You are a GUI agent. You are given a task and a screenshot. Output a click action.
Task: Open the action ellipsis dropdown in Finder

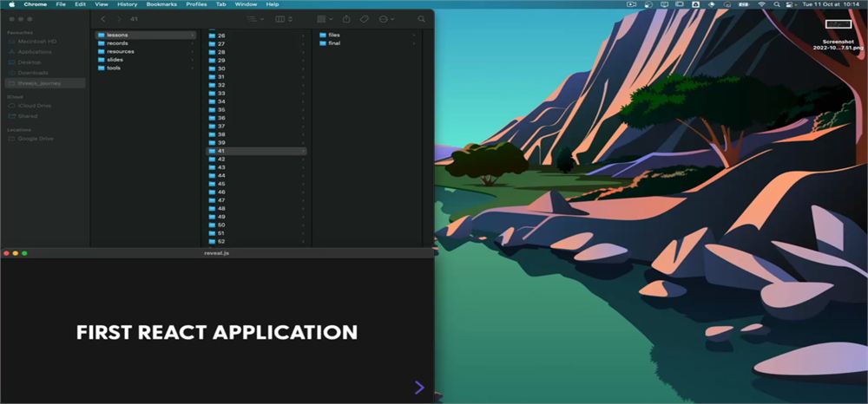[386, 19]
